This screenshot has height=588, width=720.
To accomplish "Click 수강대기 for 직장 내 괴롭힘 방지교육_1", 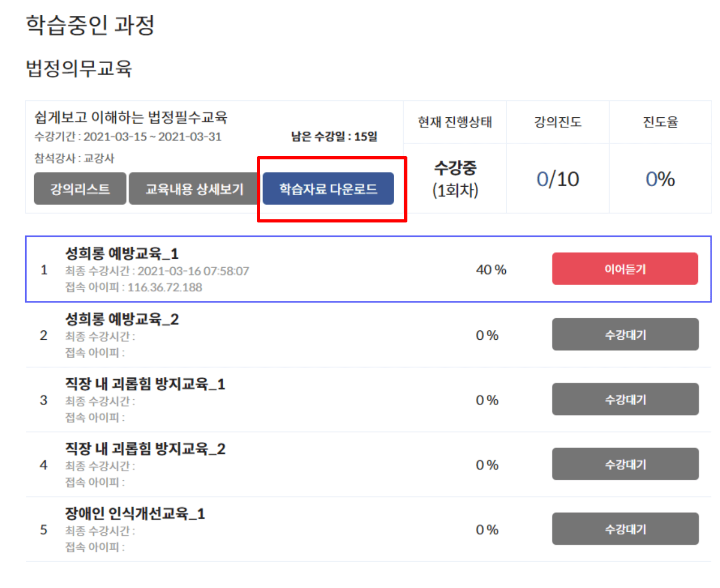I will (x=625, y=399).
